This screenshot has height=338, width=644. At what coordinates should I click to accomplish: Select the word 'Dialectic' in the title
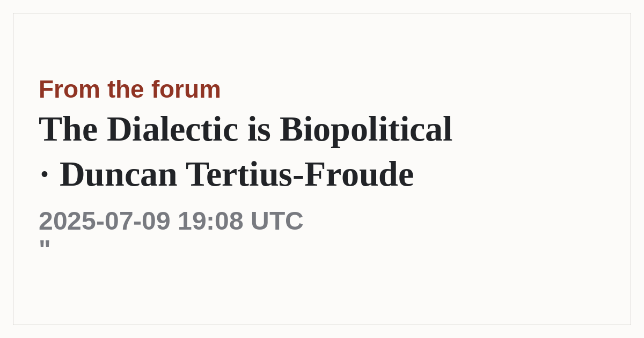pos(172,129)
